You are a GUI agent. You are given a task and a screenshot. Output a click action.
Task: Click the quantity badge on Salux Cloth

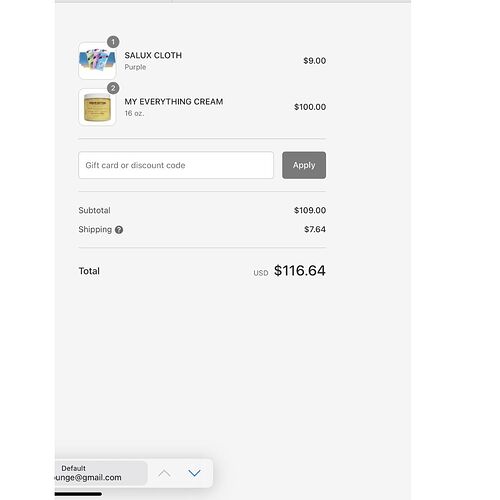113,42
